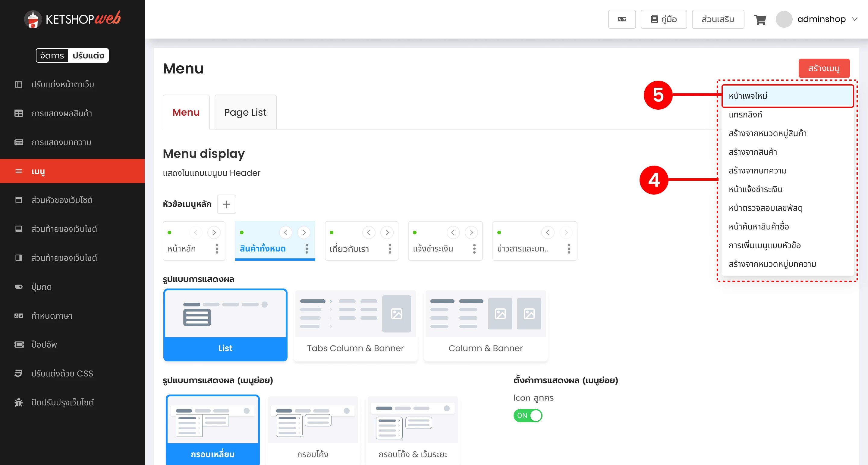The height and width of the screenshot is (465, 868).
Task: Switch to ปรับแต่ง mode
Action: pyautogui.click(x=88, y=55)
